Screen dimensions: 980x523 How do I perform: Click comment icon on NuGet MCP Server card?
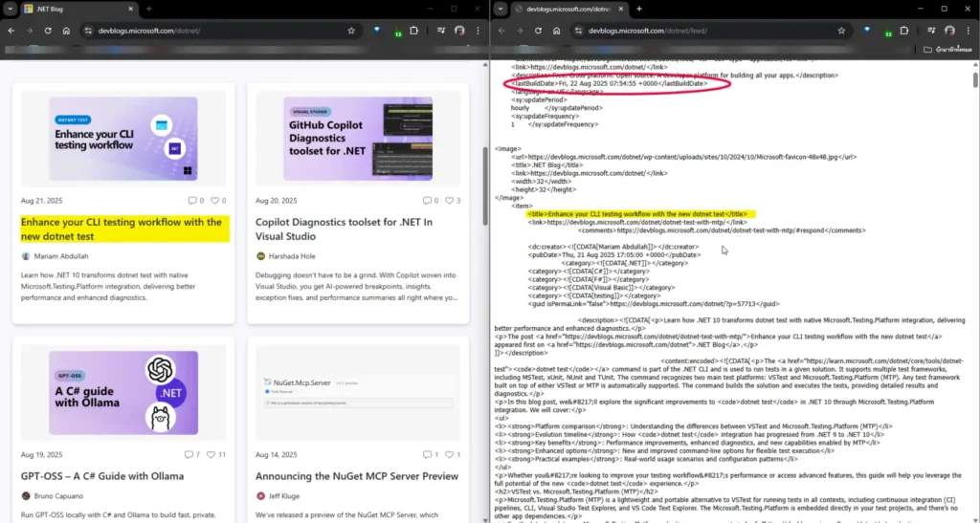click(x=426, y=455)
